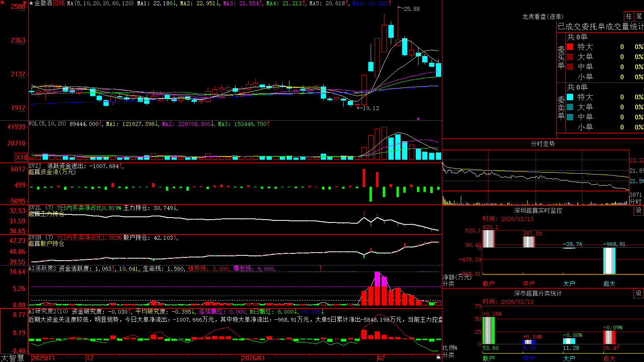The image size is (644, 362).
Task: Click the 41939 volume axis value
Action: [x=17, y=127]
